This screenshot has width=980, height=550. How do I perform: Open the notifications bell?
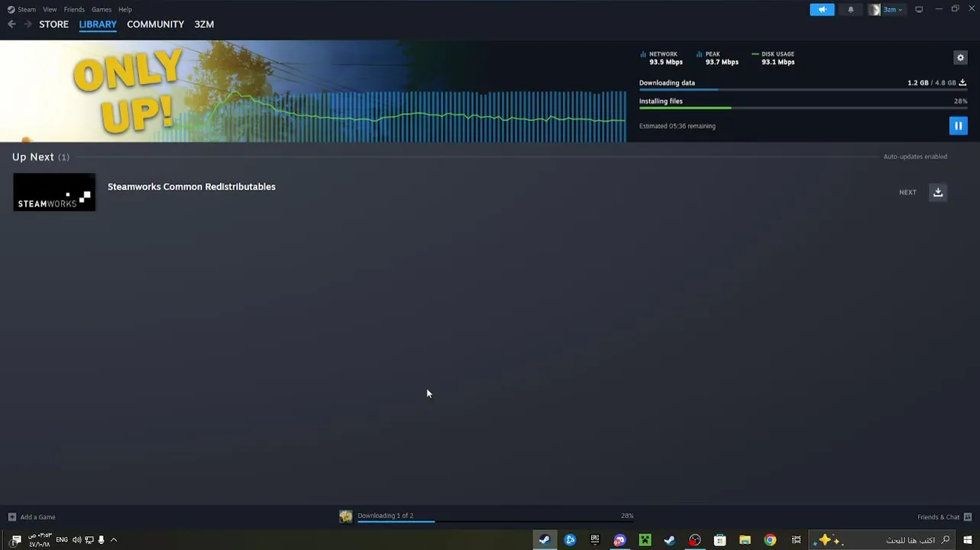tap(850, 9)
